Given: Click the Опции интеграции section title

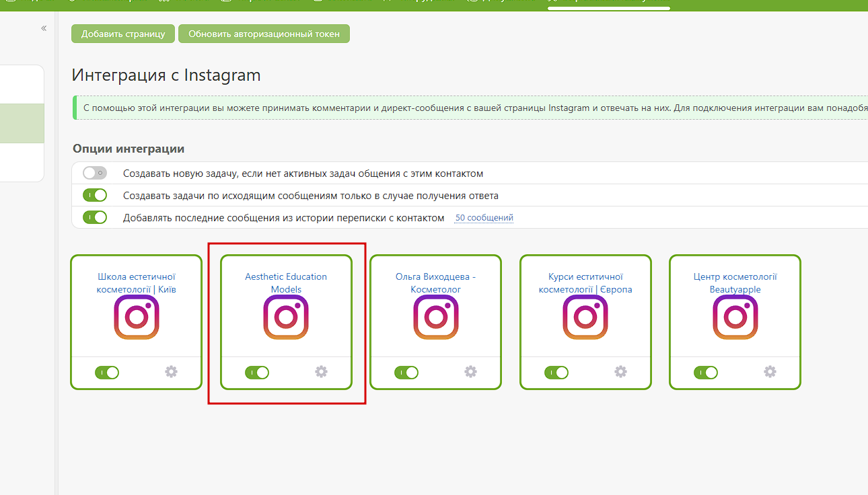Looking at the screenshot, I should (x=129, y=149).
